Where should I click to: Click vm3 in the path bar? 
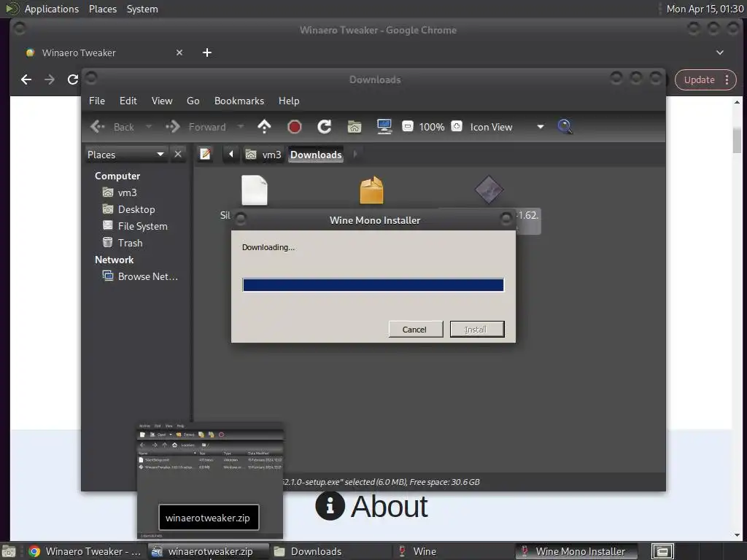click(x=263, y=155)
